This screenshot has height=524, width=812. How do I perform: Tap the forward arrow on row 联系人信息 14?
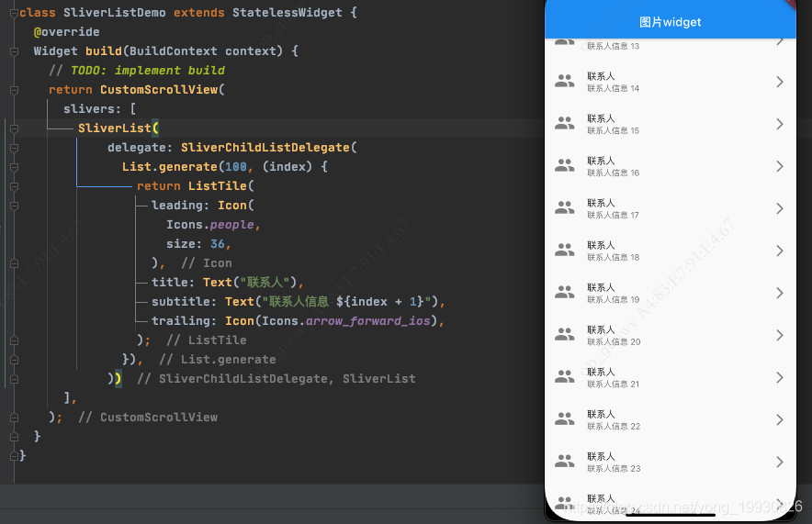[x=780, y=82]
